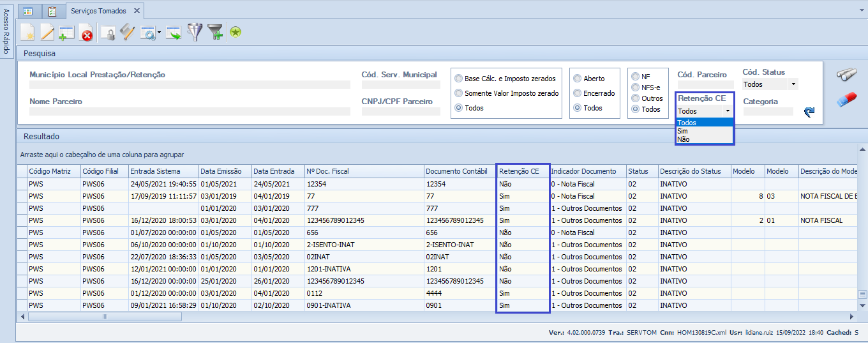Image resolution: width=868 pixels, height=343 pixels.
Task: Click the edit record pencil icon
Action: pyautogui.click(x=47, y=32)
